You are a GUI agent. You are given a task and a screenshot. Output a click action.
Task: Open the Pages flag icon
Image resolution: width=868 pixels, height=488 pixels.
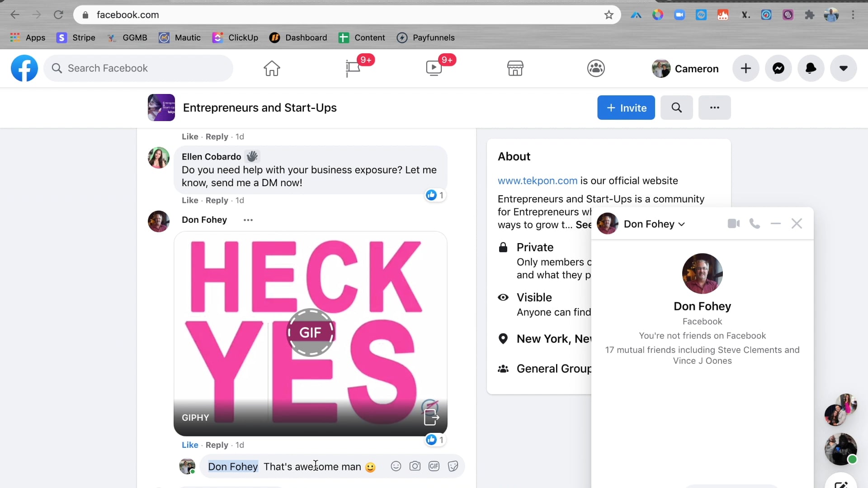tap(353, 68)
